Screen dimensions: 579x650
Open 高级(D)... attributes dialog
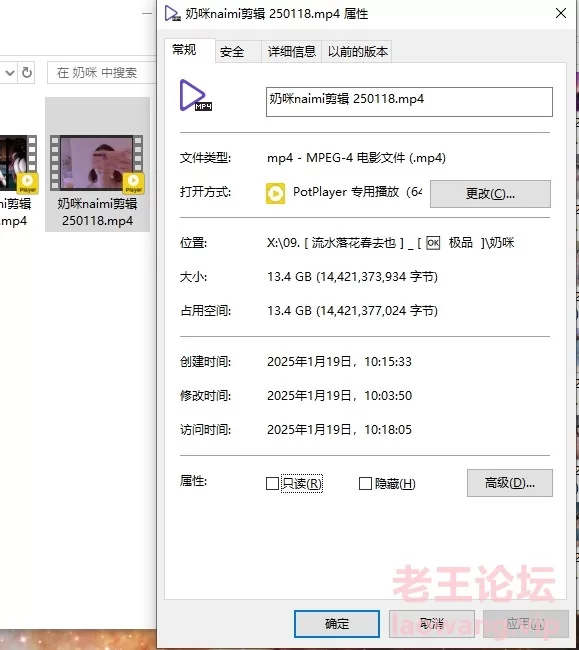point(510,483)
